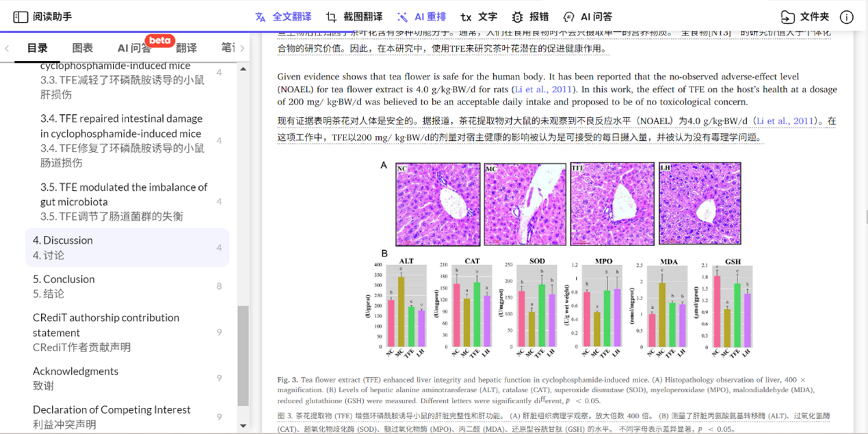Image resolution: width=868 pixels, height=434 pixels.
Task: Open Li et al., 2011 citation in Chinese translation
Action: point(784,122)
